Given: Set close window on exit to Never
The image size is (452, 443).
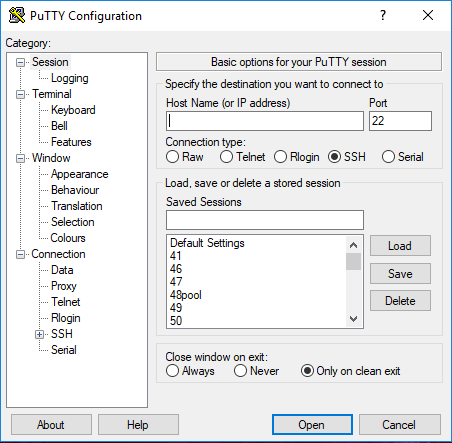Looking at the screenshot, I should pos(240,371).
